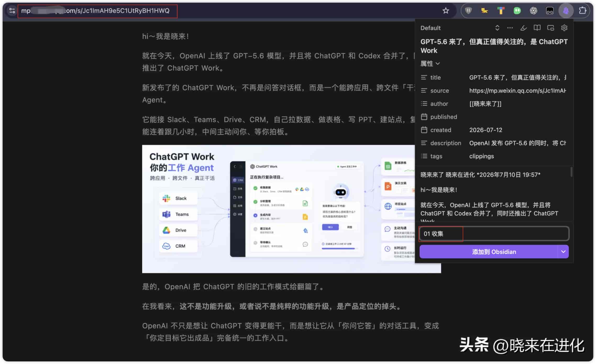Viewport: 596px width, 364px height.
Task: Open the site information icon in address bar
Action: click(x=12, y=11)
